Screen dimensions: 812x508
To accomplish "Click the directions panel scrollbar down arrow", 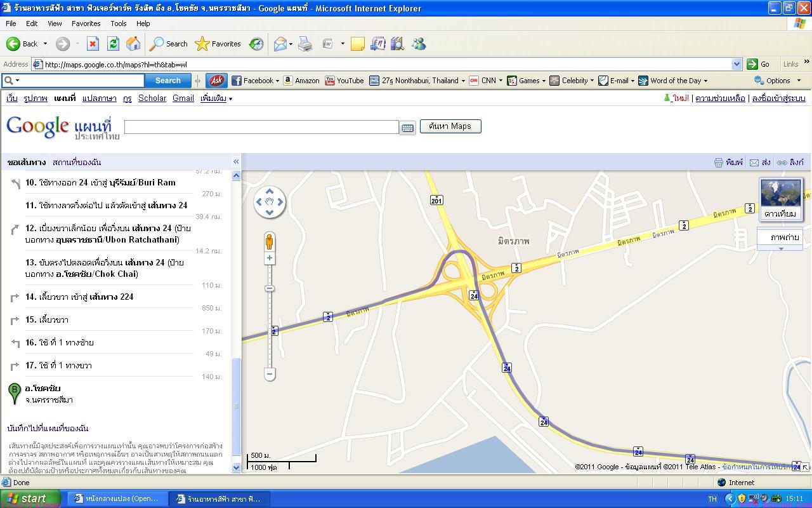I will point(237,468).
